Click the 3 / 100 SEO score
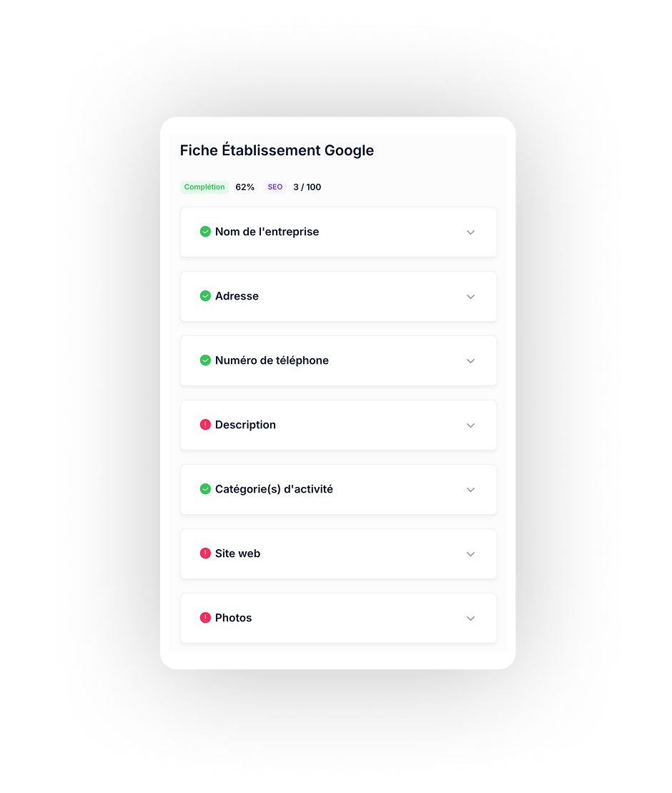The image size is (672, 793). coord(307,187)
